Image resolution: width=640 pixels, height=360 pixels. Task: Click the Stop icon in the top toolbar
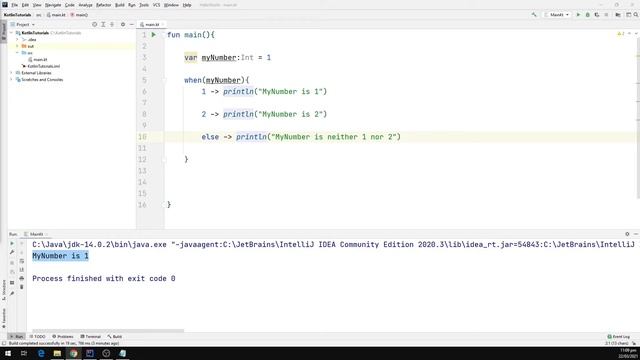(x=606, y=15)
